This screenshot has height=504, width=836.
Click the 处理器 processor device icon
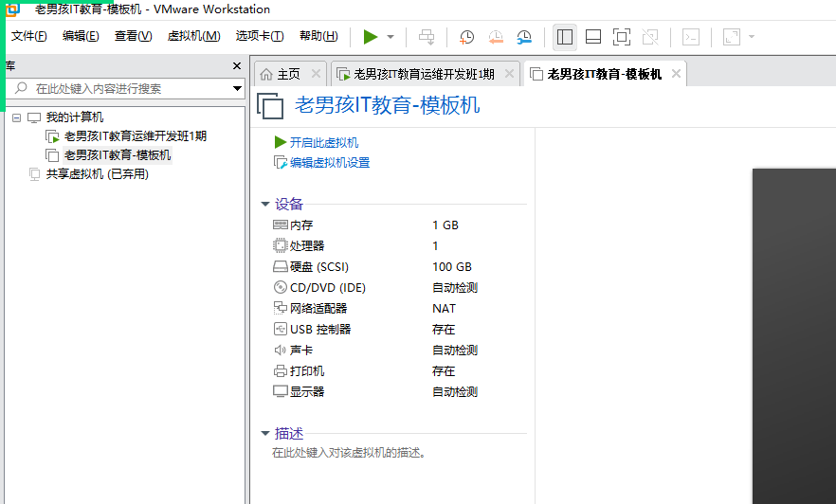[281, 245]
